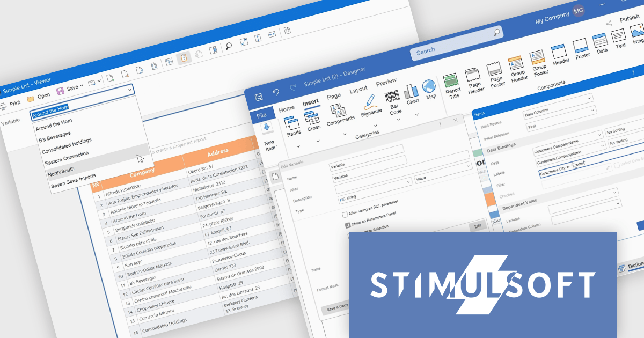Expand the Components dropdown chevron

point(345,134)
